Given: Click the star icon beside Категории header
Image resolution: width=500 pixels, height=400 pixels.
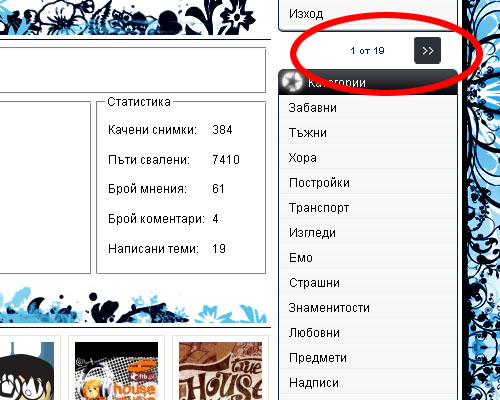Looking at the screenshot, I should (292, 82).
